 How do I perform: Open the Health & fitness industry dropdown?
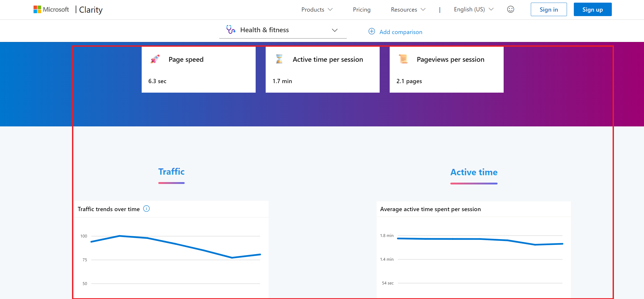(x=283, y=30)
